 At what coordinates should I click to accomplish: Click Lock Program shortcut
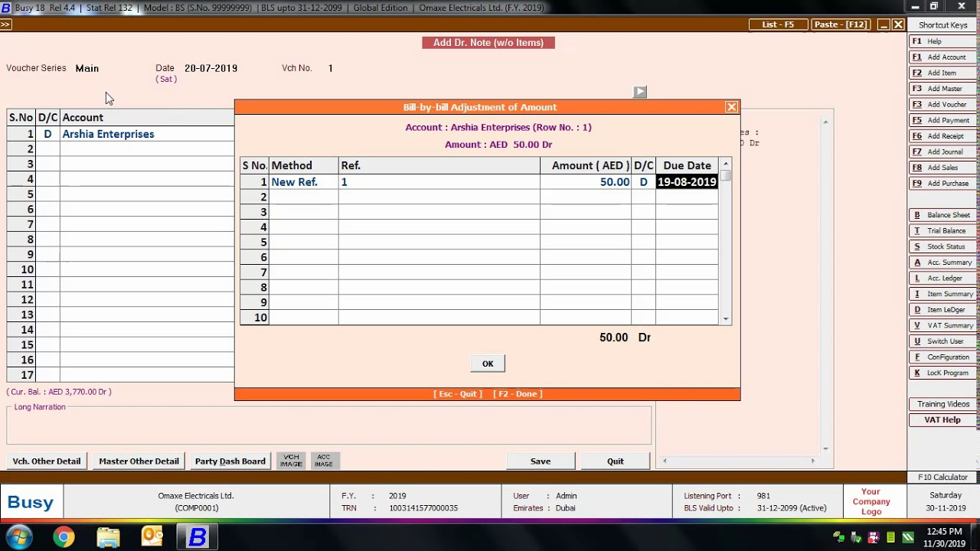click(942, 373)
